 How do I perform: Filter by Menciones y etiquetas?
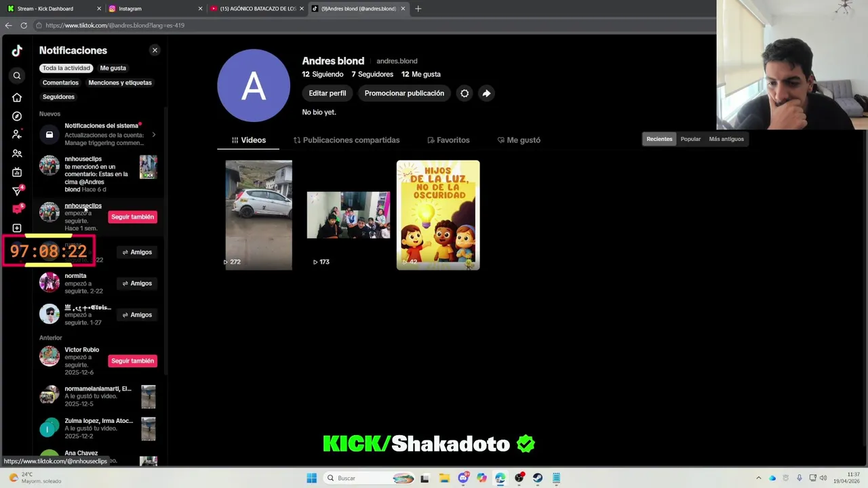[x=120, y=83]
